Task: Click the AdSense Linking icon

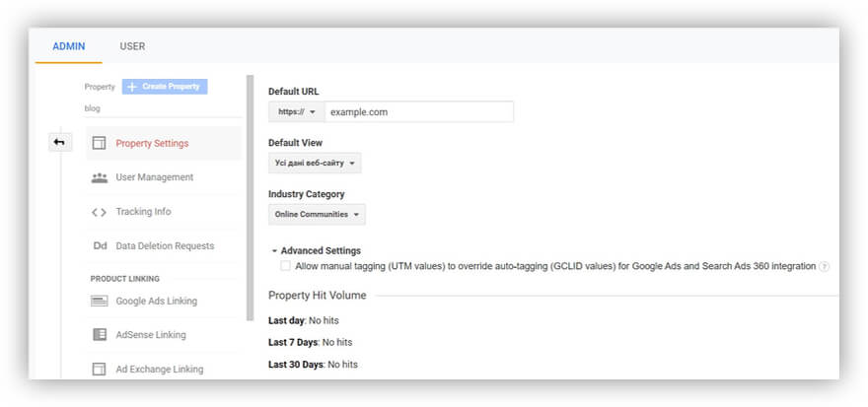Action: (99, 335)
